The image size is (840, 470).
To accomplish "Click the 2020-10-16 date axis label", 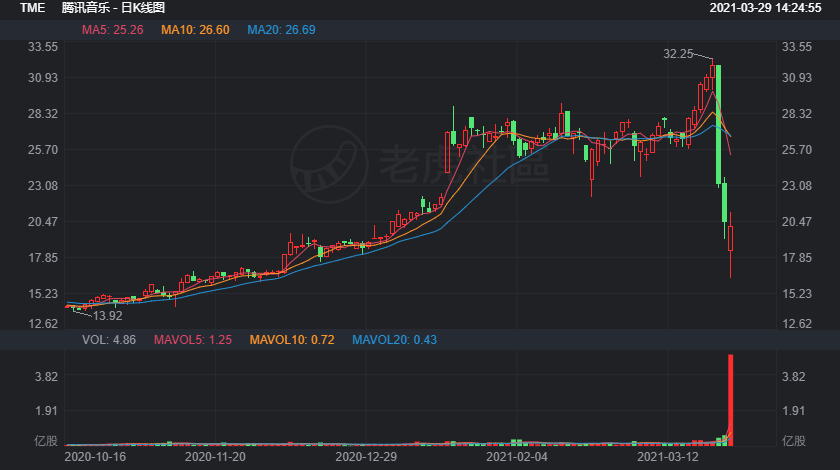I will click(95, 457).
